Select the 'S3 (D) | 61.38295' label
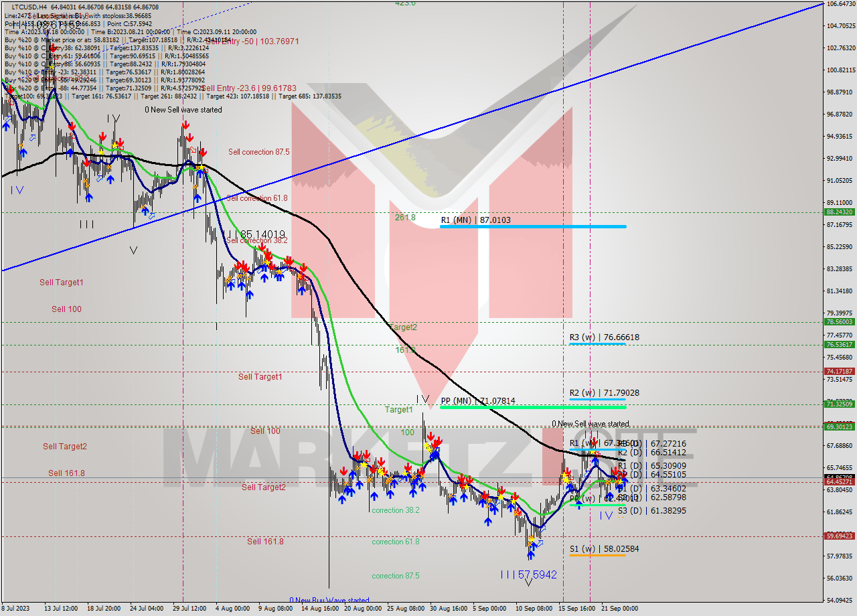The image size is (857, 616). pyautogui.click(x=651, y=511)
